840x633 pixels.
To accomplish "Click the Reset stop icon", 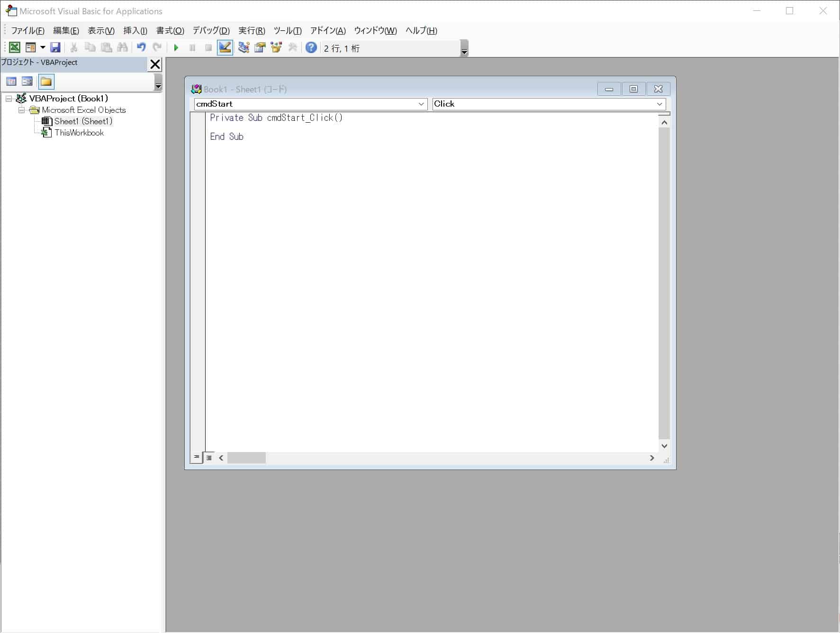I will click(x=208, y=47).
